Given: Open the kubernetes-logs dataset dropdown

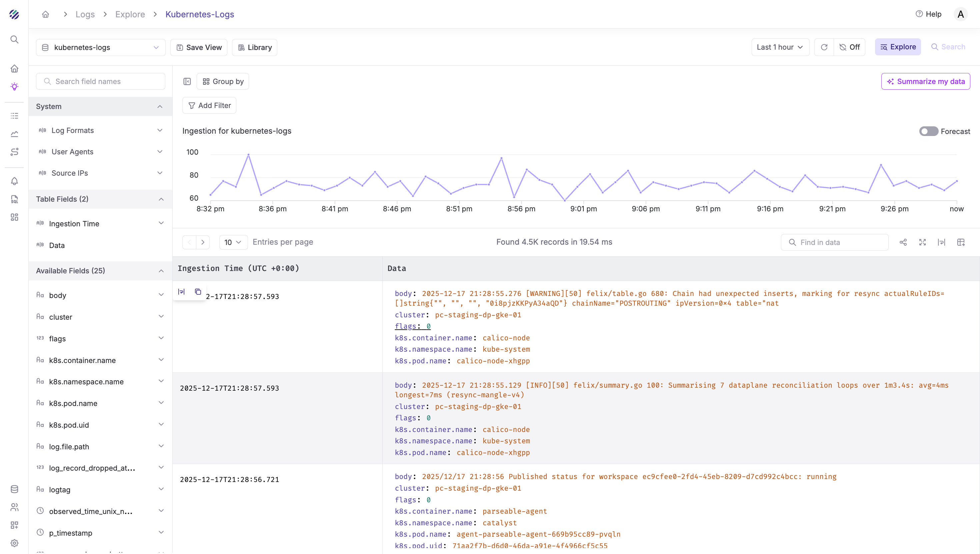Looking at the screenshot, I should tap(101, 48).
